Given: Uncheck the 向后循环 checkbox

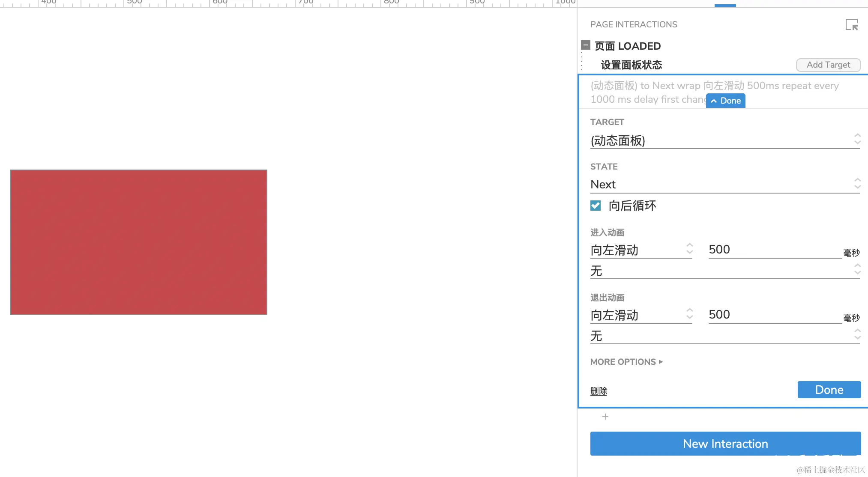Looking at the screenshot, I should click(596, 206).
